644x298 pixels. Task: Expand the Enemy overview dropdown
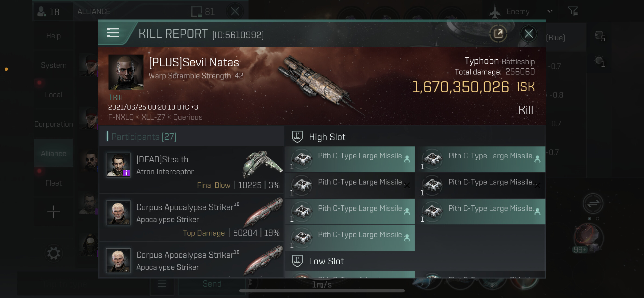pos(550,11)
